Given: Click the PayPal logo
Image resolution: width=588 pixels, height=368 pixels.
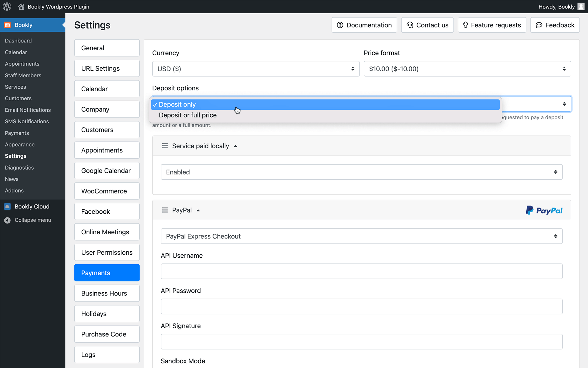Looking at the screenshot, I should click(544, 210).
